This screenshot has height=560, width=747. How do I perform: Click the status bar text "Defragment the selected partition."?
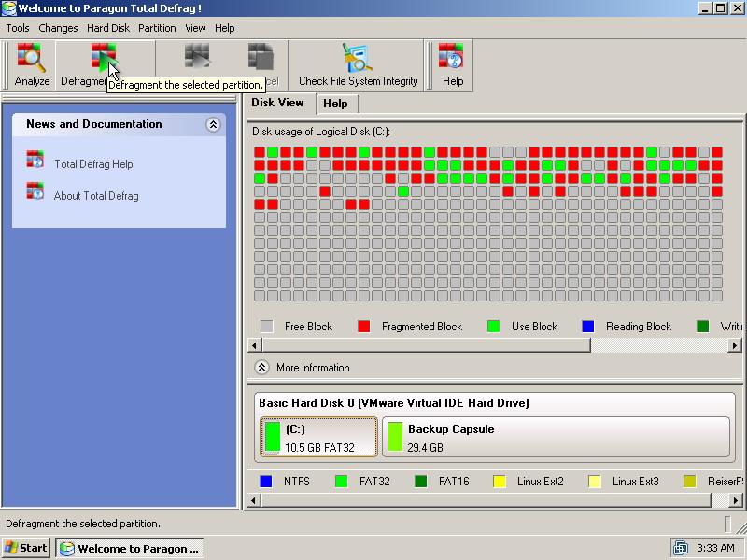tap(83, 524)
